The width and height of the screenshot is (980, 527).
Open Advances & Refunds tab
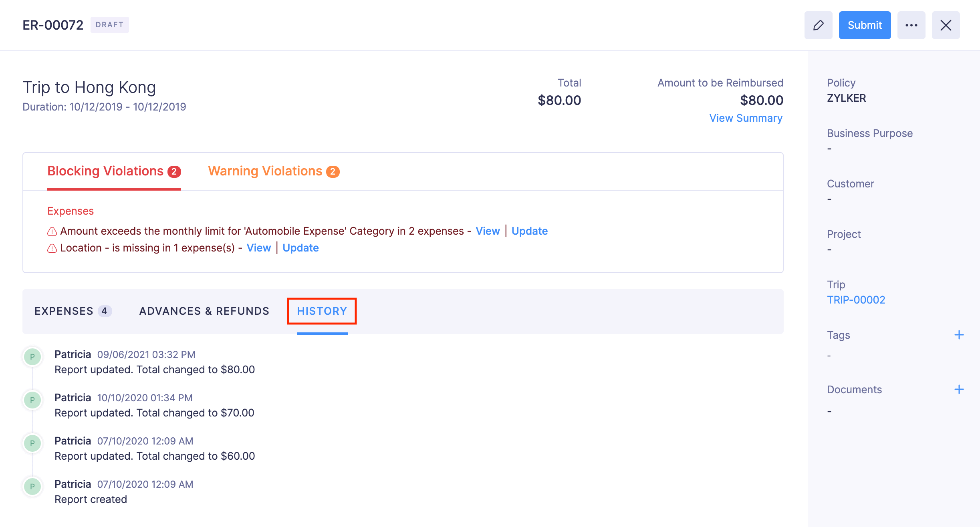tap(204, 311)
